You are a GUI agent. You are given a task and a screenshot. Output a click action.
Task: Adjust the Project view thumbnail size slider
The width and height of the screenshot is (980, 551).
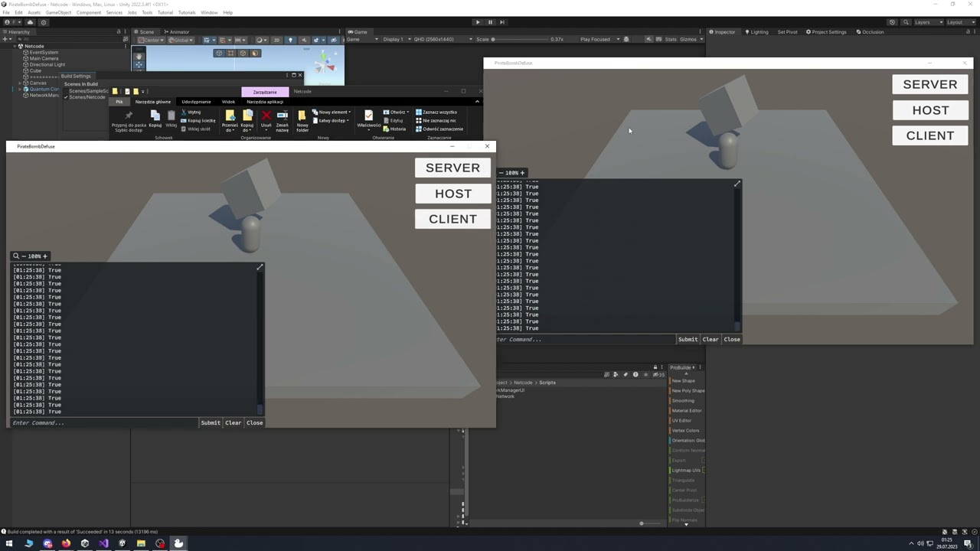coord(642,523)
